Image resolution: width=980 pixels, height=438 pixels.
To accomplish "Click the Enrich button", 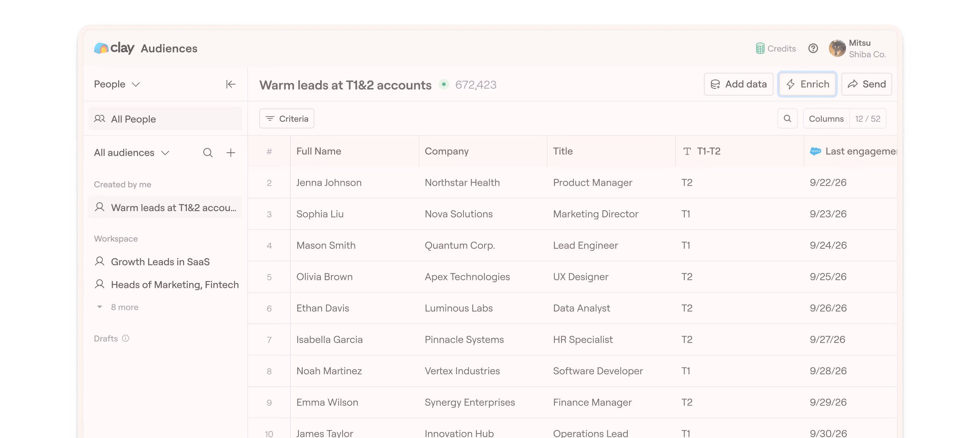I will [x=807, y=84].
